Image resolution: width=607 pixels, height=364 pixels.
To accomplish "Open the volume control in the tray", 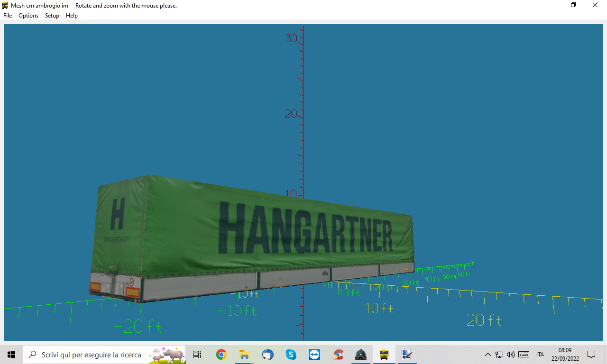I will click(511, 355).
